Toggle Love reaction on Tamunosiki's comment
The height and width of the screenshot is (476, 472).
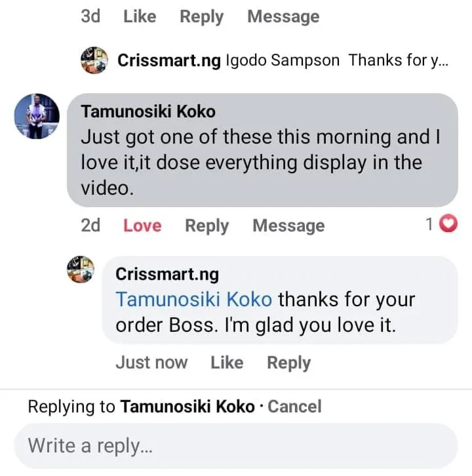point(142,226)
